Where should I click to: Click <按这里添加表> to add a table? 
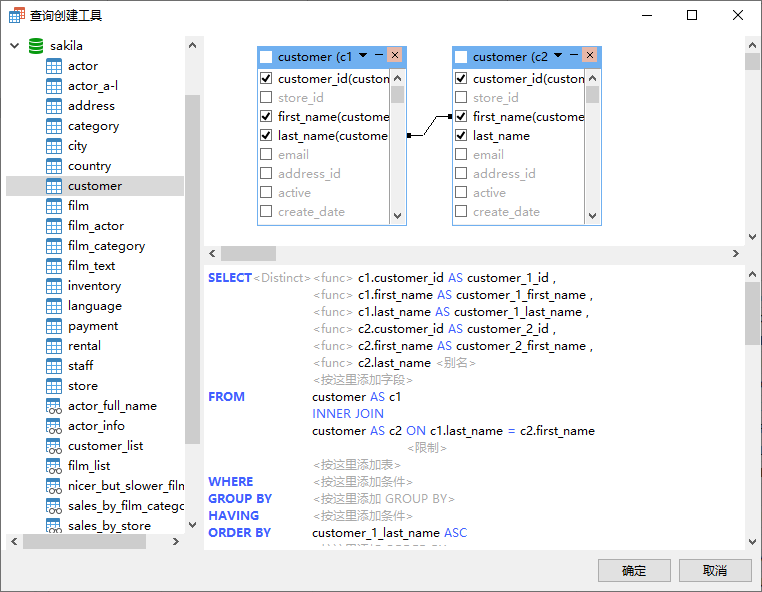(357, 465)
